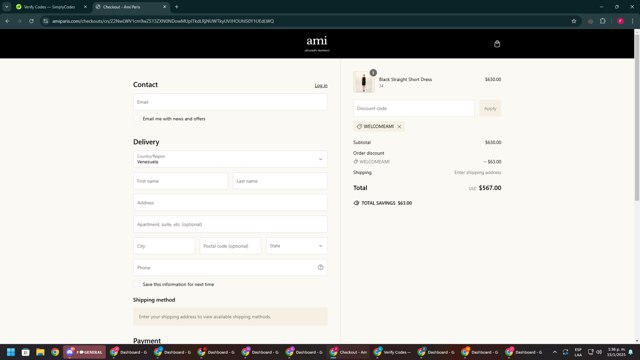Open the State dropdown

pos(296,246)
